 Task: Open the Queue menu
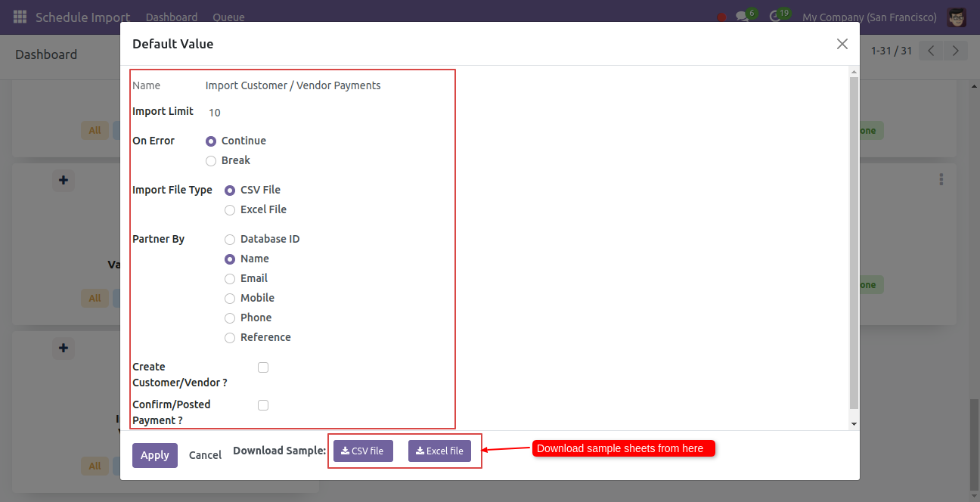228,17
